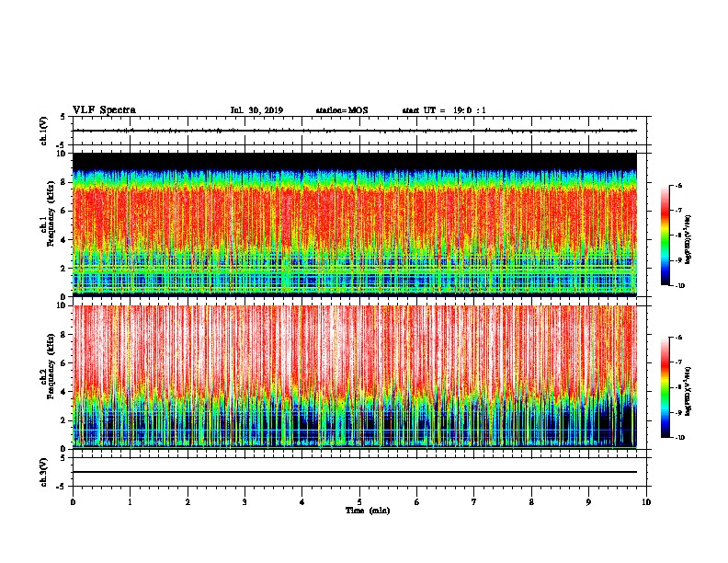Viewport: 728px width, 563px height.
Task: Click the ch.1 colorbar "-6" scale value
Action: tap(679, 186)
